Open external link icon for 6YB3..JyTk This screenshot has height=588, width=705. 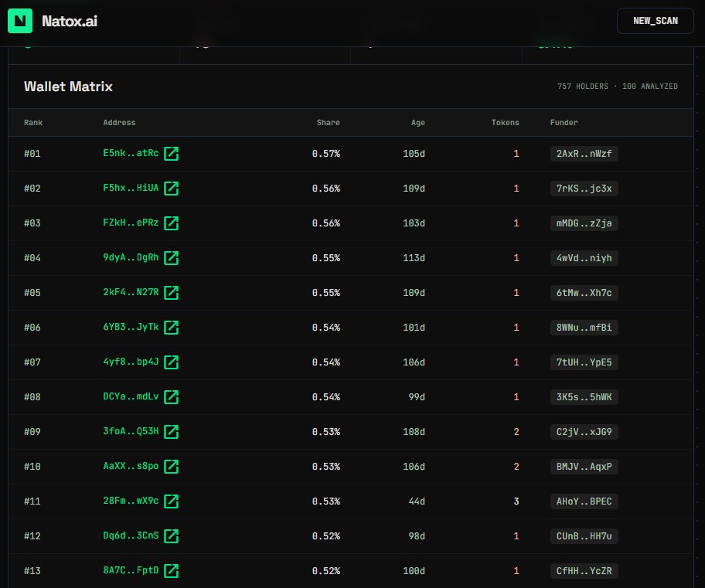coord(172,328)
